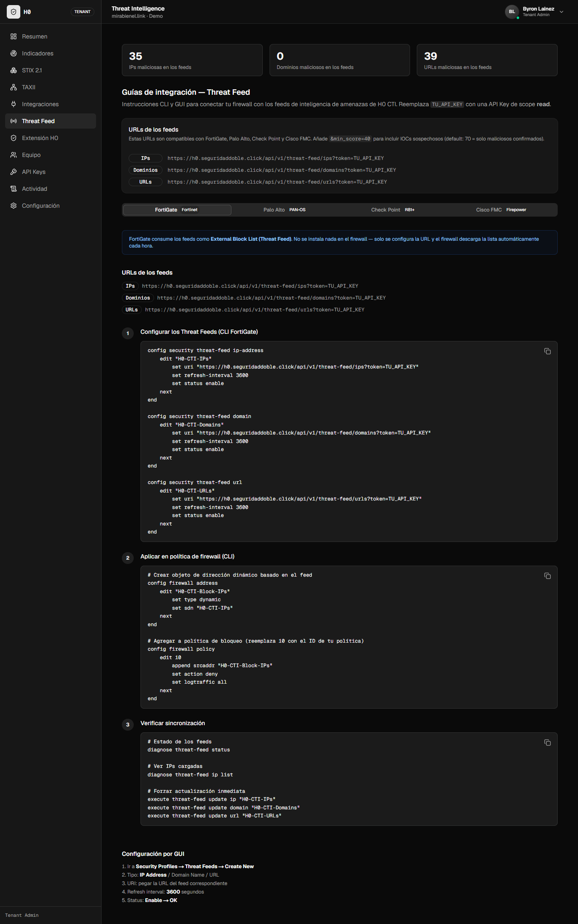Viewport: 578px width, 924px height.
Task: Click the 35 IPs maliciosas card
Action: [x=192, y=60]
